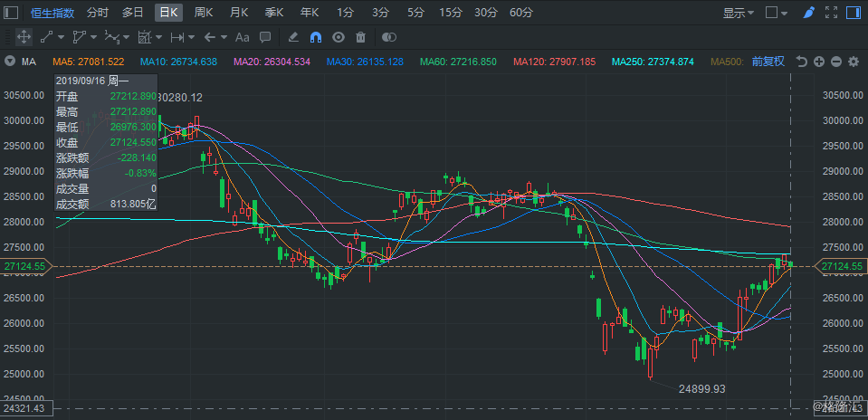Toggle magnet snap mode
Viewport: 868px width, 420px height.
point(316,37)
